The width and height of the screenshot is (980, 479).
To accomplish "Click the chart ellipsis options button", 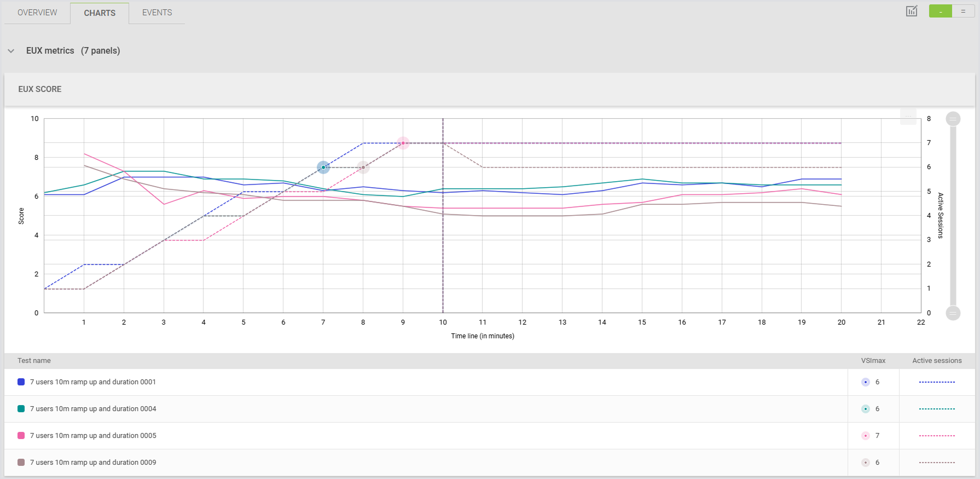I will [x=908, y=116].
